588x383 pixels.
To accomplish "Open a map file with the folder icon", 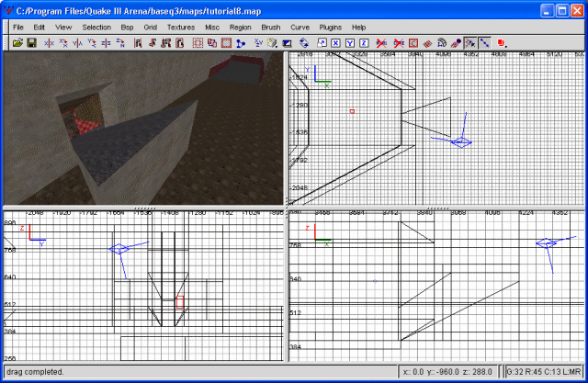I will pyautogui.click(x=17, y=43).
